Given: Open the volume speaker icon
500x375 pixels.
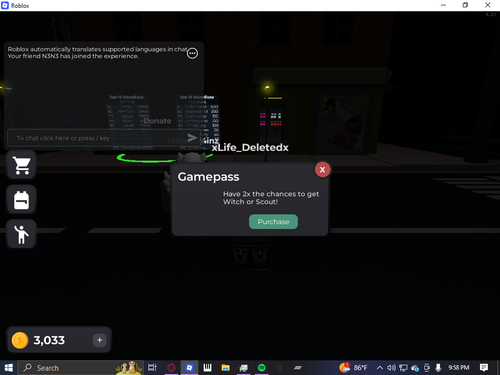Looking at the screenshot, I should click(x=391, y=368).
